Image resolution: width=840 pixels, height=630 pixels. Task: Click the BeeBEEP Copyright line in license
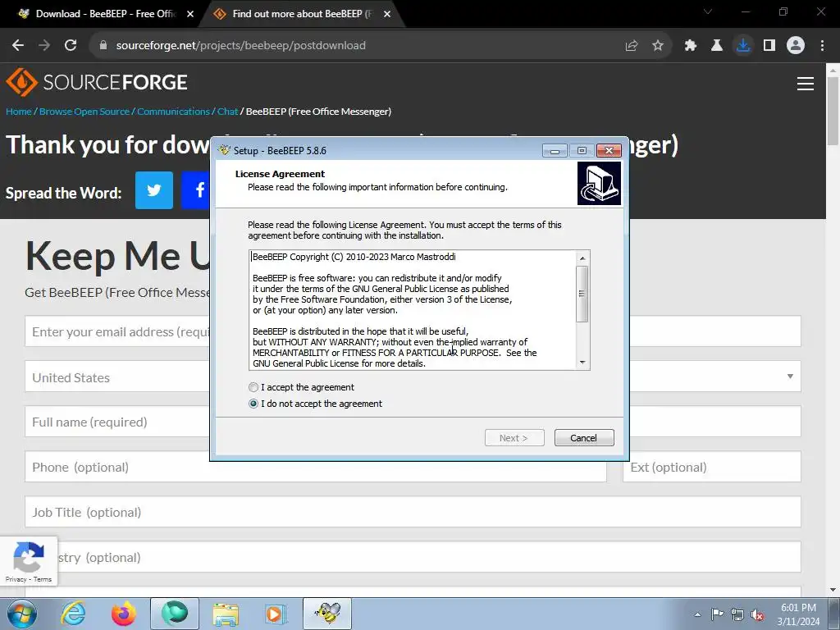point(354,257)
